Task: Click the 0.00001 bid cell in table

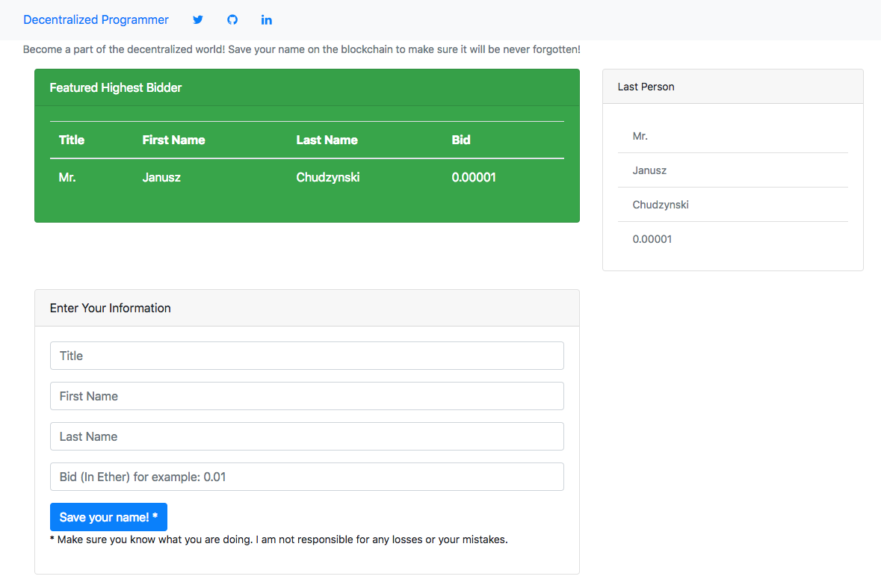Action: pyautogui.click(x=474, y=178)
